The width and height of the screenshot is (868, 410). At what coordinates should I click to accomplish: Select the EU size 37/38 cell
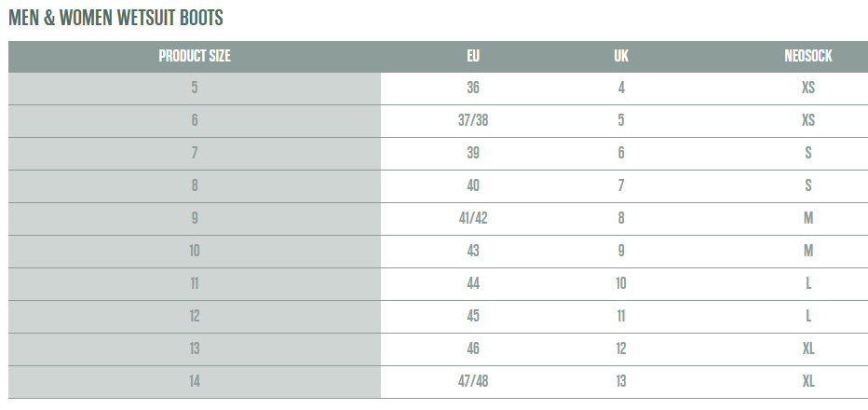[x=473, y=121]
